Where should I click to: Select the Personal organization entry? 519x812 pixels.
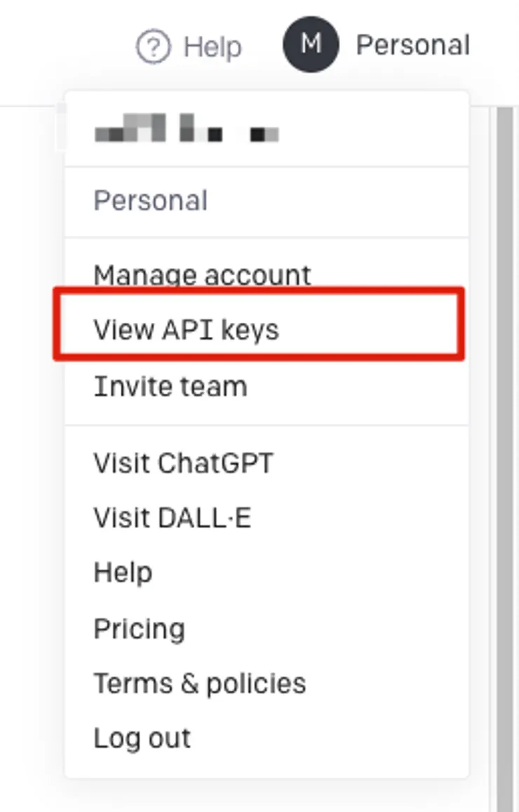click(x=151, y=201)
